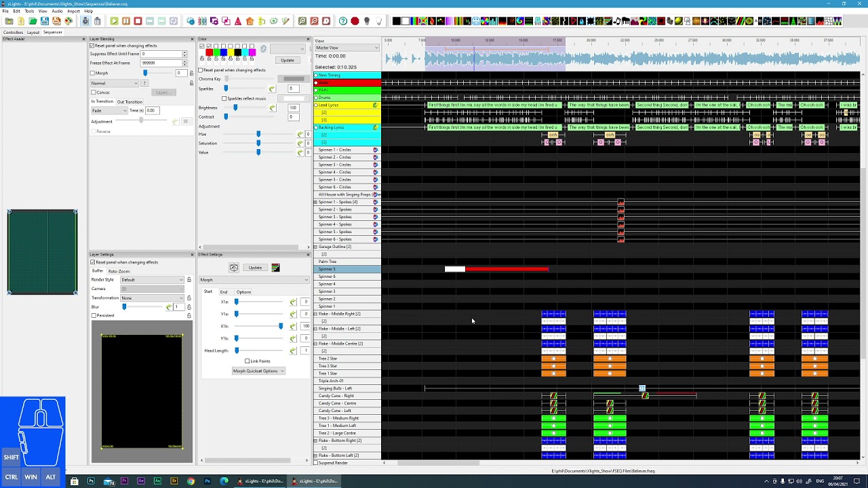Click the Zoom out magnifier icon
Screen dimensions: 868x488
pyautogui.click(x=314, y=22)
